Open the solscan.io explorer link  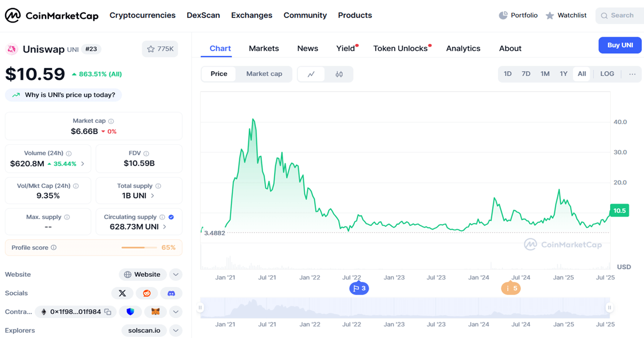coord(144,330)
